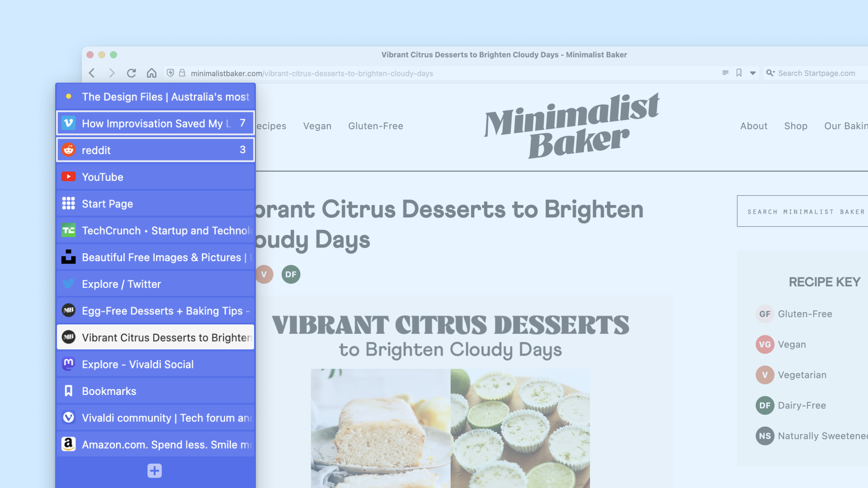Toggle the browser back navigation arrow
The image size is (868, 488).
pyautogui.click(x=92, y=73)
